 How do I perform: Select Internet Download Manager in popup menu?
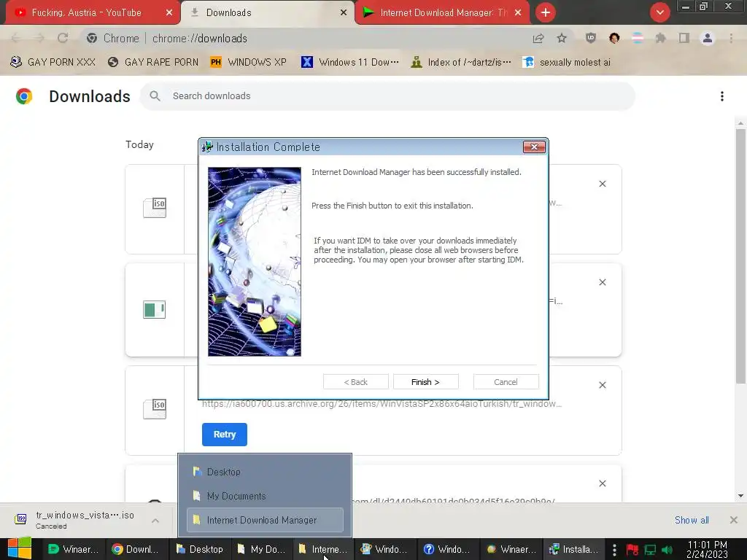tap(265, 520)
